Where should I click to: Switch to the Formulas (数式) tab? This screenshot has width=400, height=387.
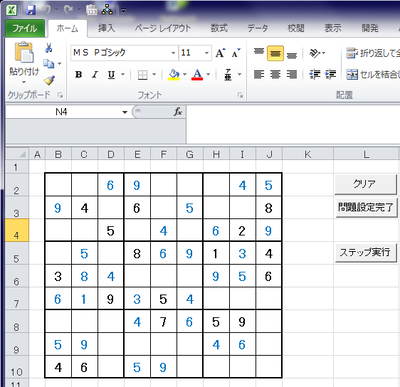coord(219,28)
